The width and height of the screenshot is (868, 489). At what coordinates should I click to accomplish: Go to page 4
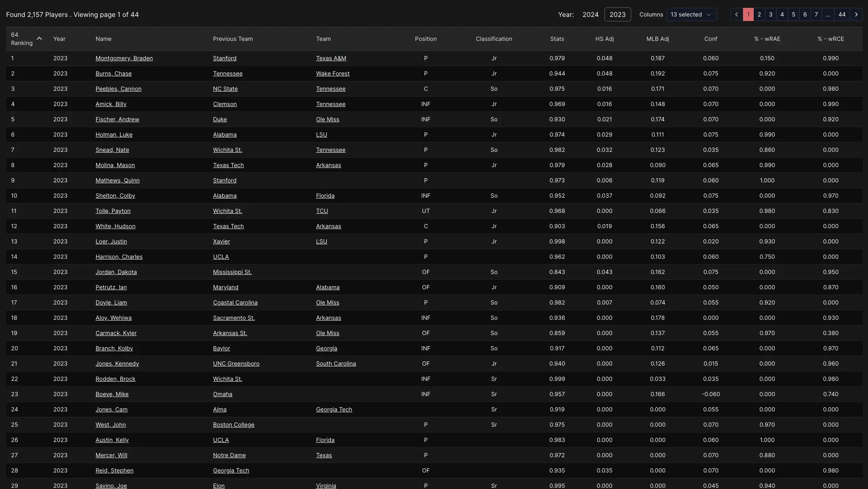782,14
